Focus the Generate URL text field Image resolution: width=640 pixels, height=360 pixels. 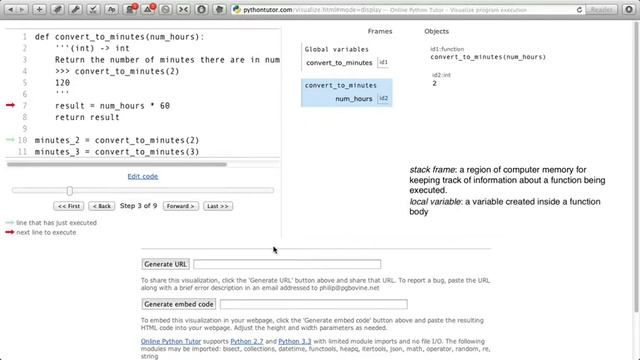[287, 264]
